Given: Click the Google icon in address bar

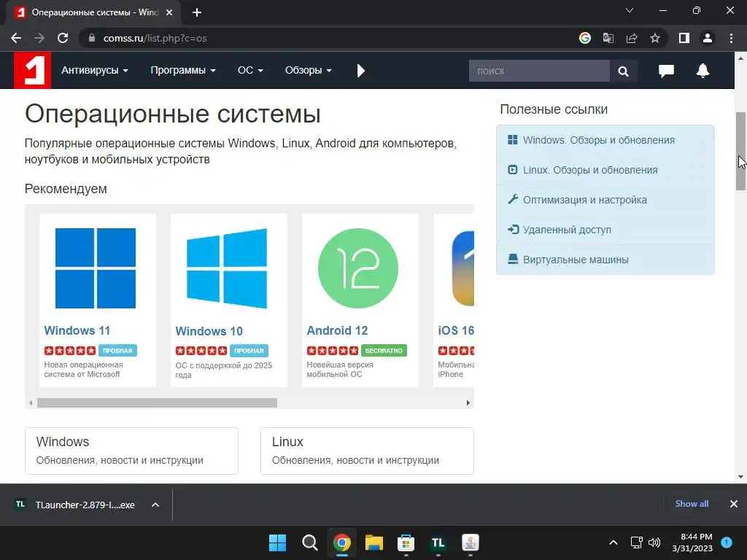Looking at the screenshot, I should 584,38.
